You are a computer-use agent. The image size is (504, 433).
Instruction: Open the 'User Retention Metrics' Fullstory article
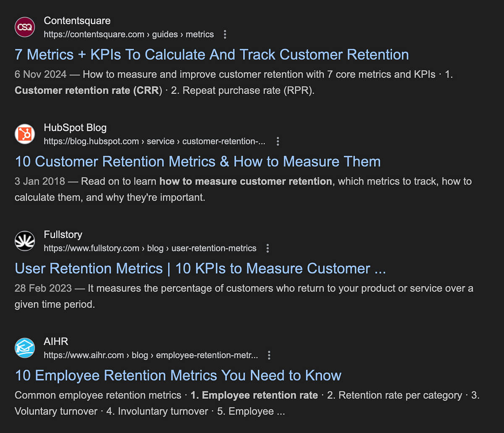[200, 268]
